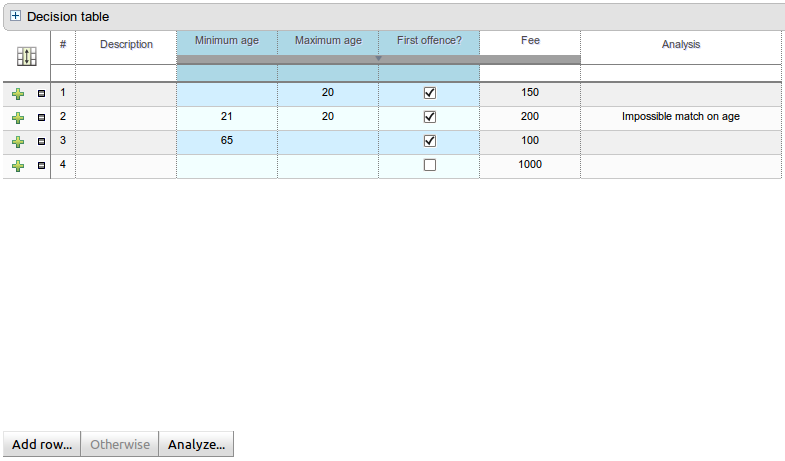Click the minus icon to delete row 2
785x461 pixels.
tap(41, 118)
